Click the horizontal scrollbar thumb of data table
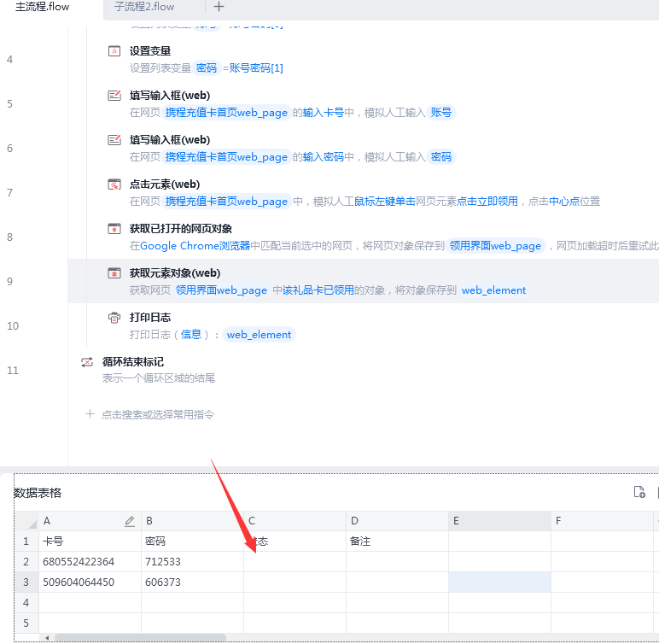Viewport: 659px width, 644px height. (140, 638)
